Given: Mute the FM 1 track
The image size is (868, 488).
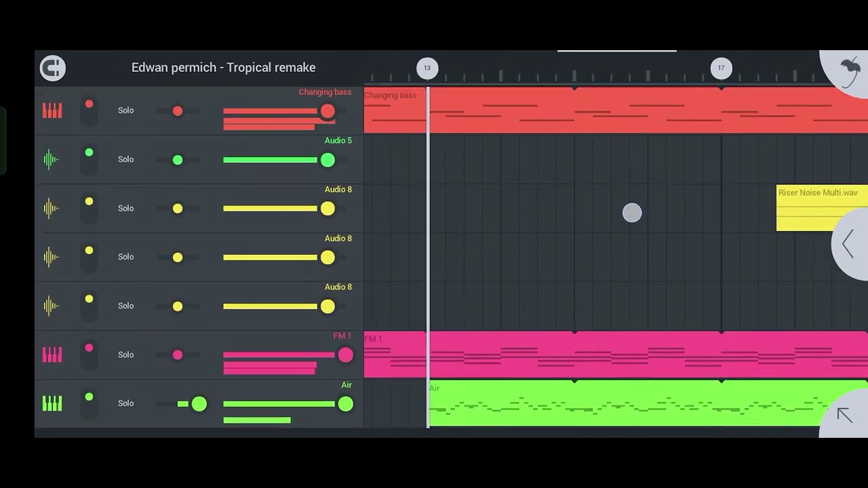Looking at the screenshot, I should pos(89,354).
